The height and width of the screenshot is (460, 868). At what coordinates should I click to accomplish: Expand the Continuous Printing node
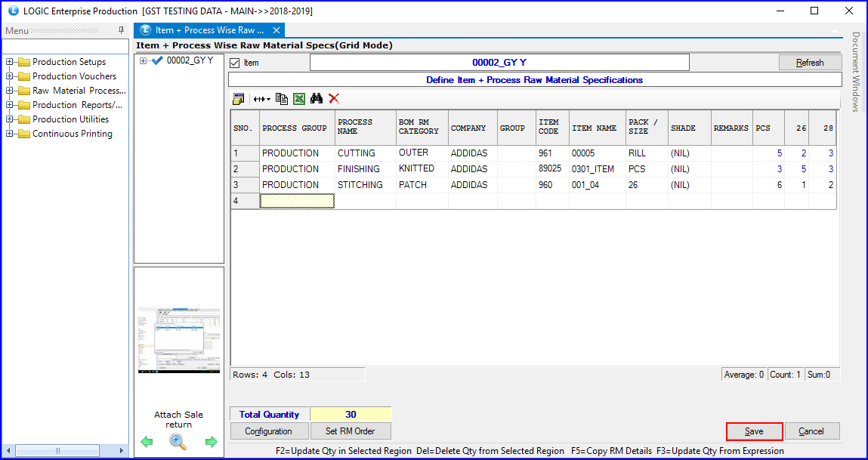(9, 134)
